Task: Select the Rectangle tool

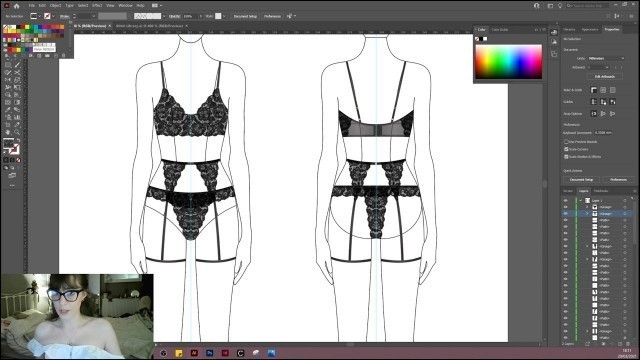Action: point(8,65)
